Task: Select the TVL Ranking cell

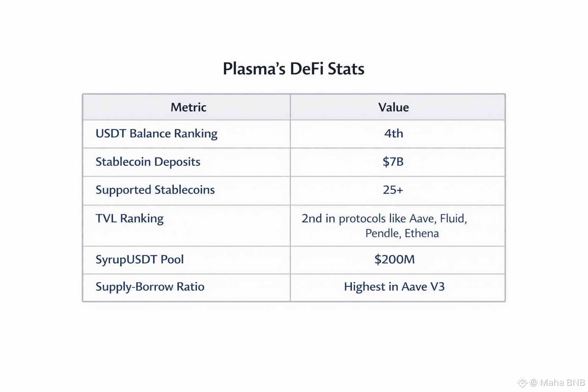Action: [129, 219]
